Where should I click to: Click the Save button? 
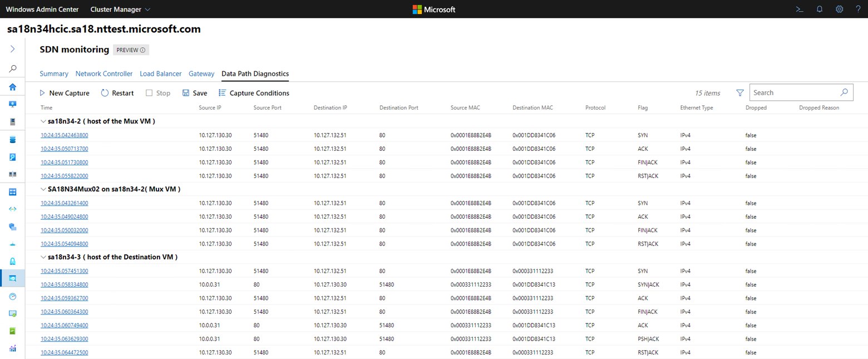tap(195, 93)
